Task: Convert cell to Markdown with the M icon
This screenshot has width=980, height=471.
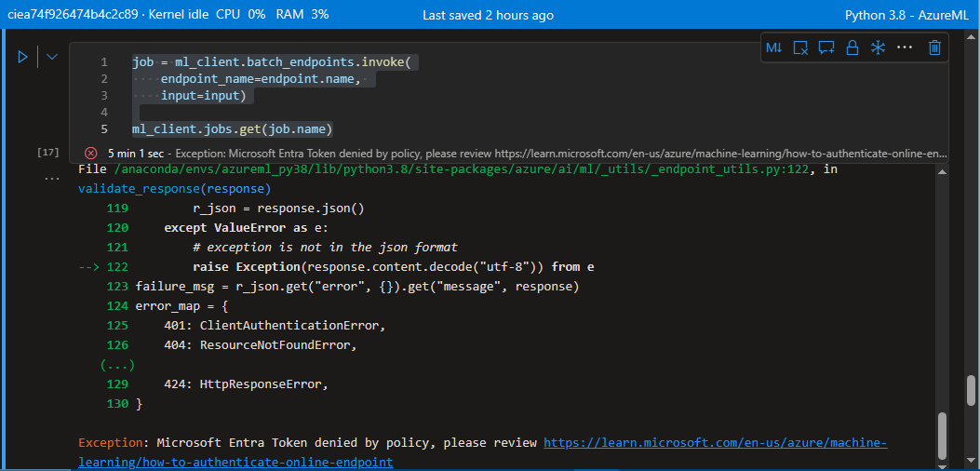Action: pyautogui.click(x=773, y=47)
